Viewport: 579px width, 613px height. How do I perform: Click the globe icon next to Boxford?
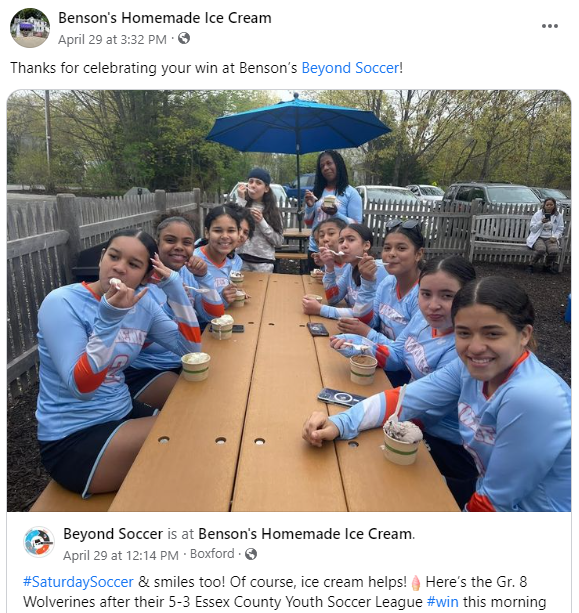251,554
